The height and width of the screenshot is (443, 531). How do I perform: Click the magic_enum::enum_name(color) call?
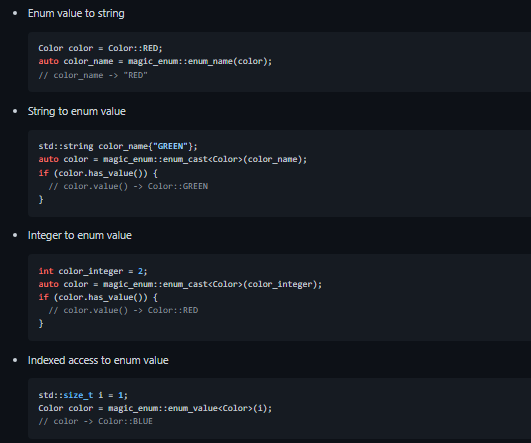pos(199,61)
